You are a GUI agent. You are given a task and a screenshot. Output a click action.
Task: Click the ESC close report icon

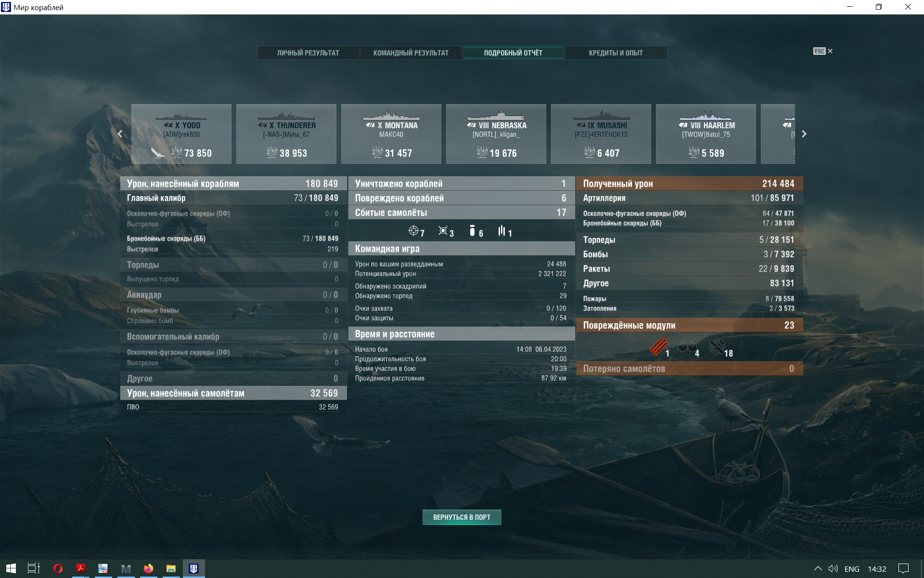pyautogui.click(x=823, y=51)
